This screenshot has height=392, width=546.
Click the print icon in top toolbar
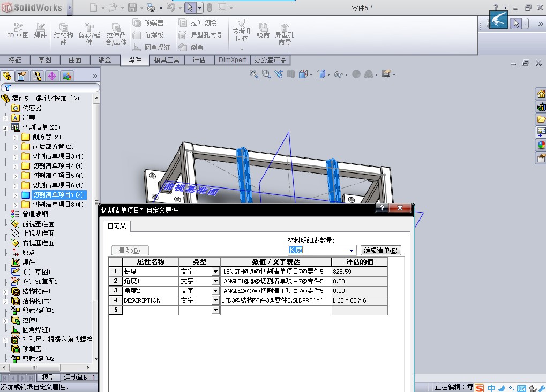click(151, 7)
